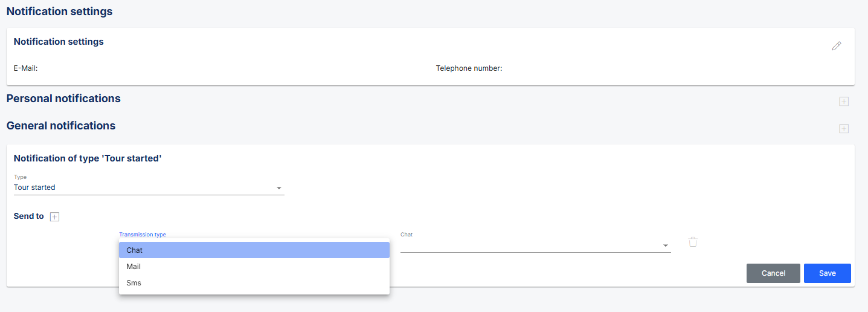Select the 'Tour started' type field
868x312 pixels.
tap(149, 187)
